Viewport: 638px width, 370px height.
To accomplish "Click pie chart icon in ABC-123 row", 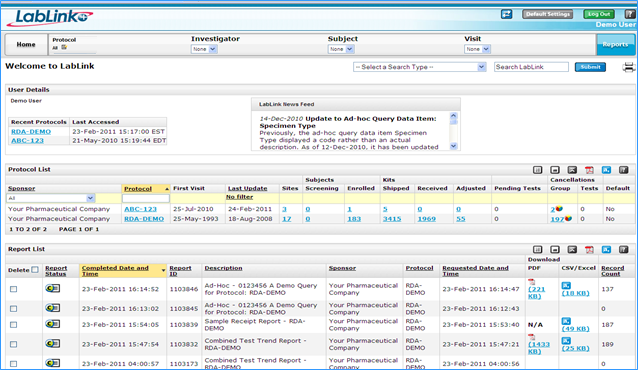I will click(x=559, y=209).
